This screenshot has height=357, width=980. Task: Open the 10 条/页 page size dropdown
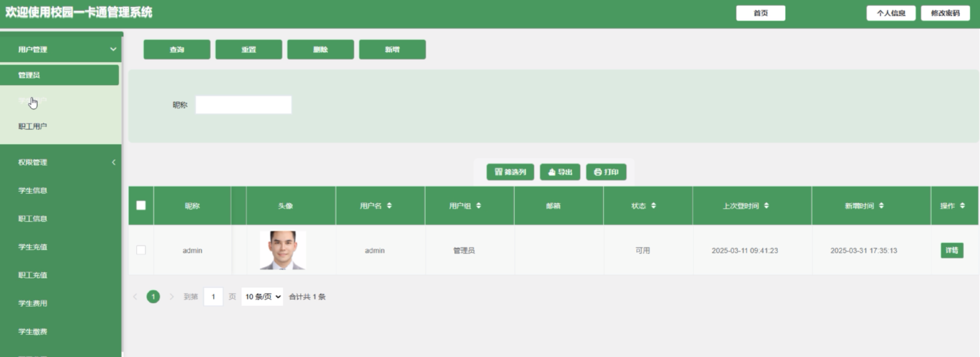click(x=262, y=296)
